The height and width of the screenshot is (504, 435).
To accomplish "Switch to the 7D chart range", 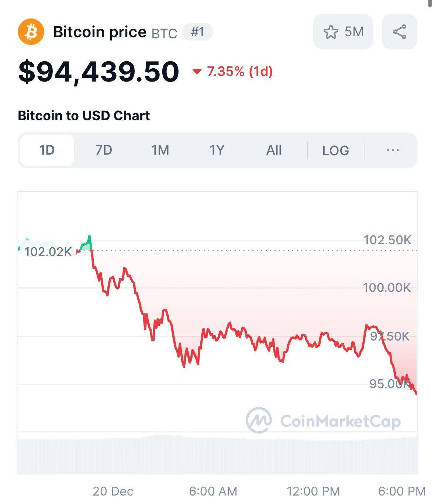I will (x=104, y=150).
